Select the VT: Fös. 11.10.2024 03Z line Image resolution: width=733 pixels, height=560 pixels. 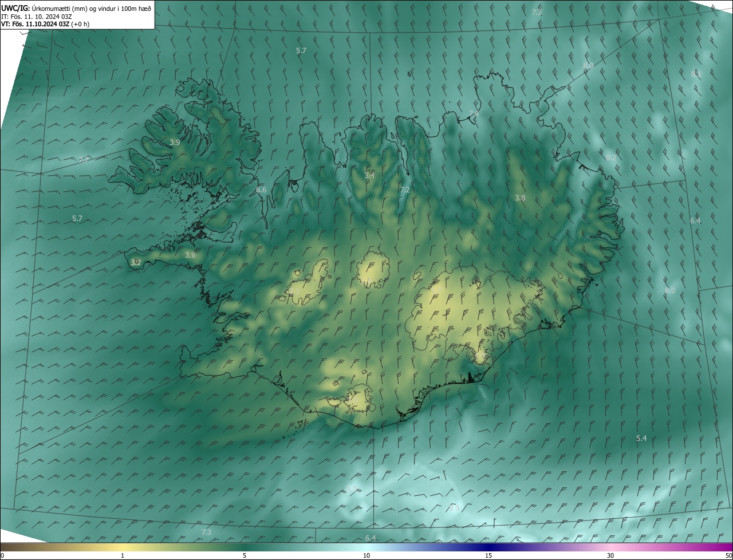point(45,24)
